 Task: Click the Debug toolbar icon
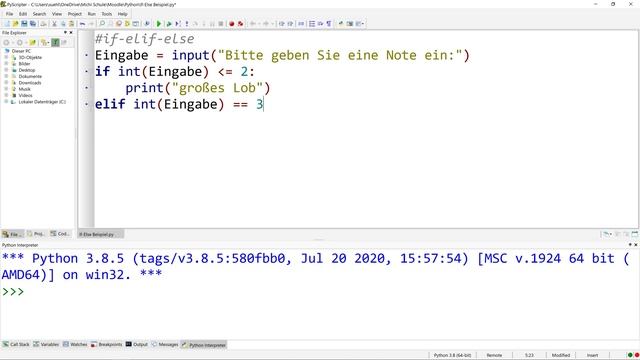click(x=169, y=24)
